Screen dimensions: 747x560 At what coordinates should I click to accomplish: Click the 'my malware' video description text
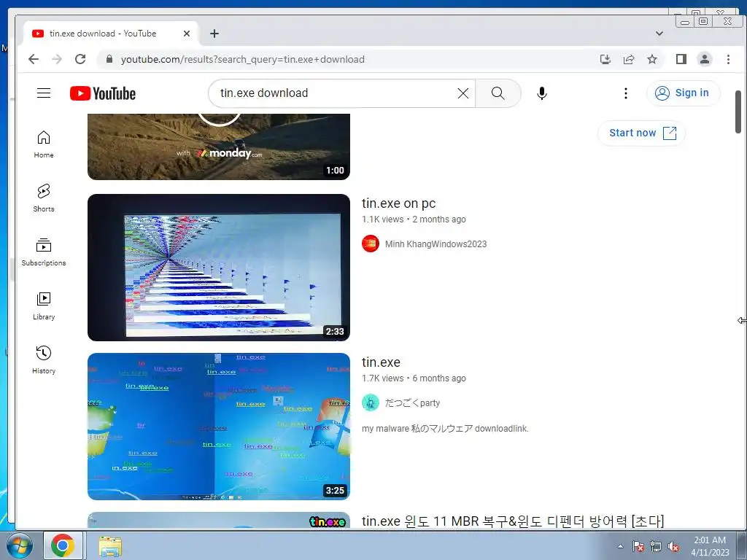pyautogui.click(x=445, y=429)
